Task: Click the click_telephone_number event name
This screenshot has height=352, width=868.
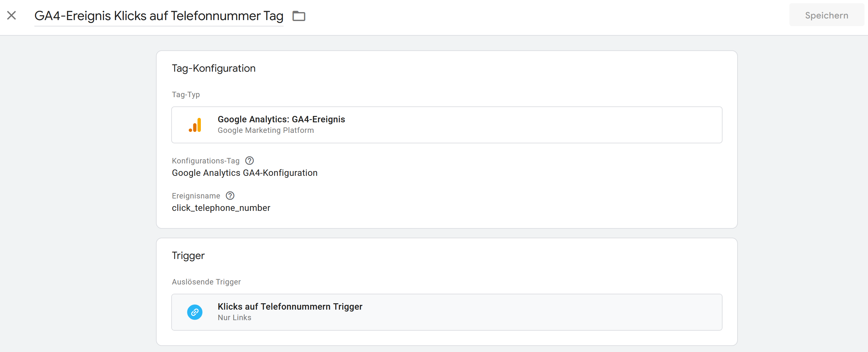Action: point(221,208)
